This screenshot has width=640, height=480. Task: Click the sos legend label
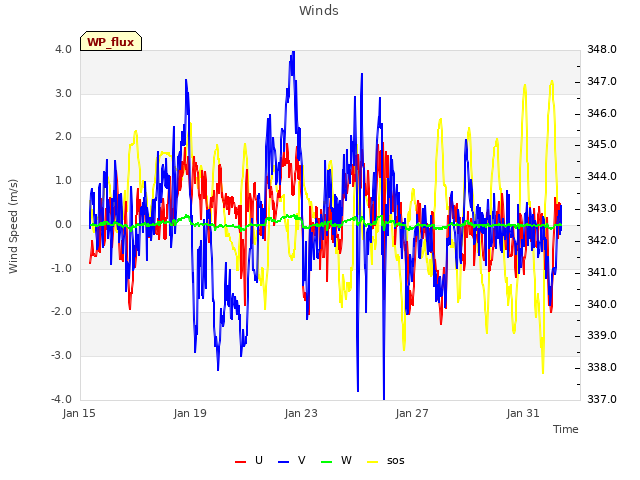[x=396, y=460]
